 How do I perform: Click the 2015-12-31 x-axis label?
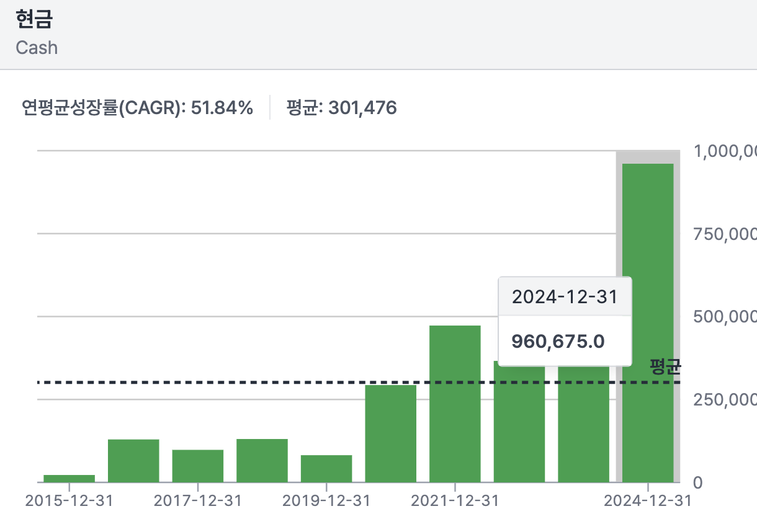69,501
